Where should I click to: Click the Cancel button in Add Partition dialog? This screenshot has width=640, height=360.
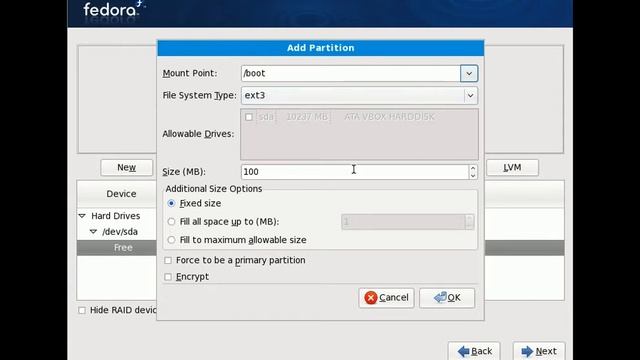(x=387, y=298)
